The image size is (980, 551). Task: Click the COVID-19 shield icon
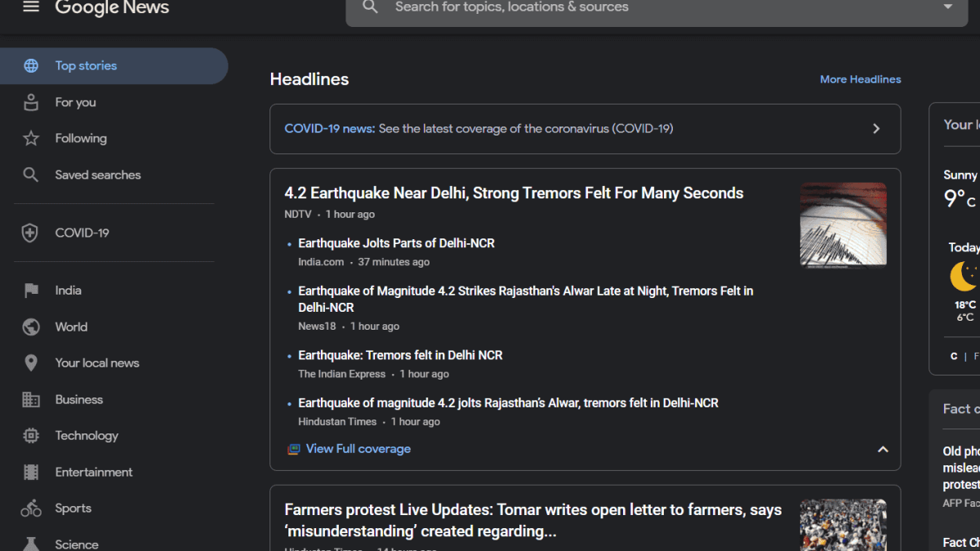tap(30, 233)
